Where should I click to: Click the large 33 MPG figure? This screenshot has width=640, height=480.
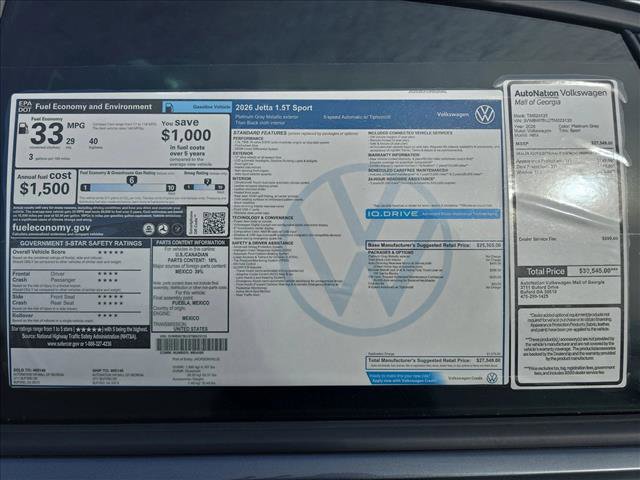[47, 134]
